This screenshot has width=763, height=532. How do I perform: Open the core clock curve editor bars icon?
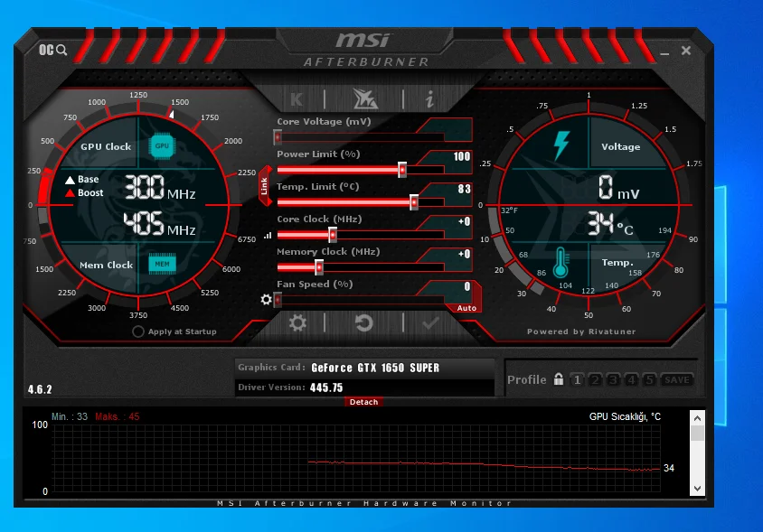tap(268, 236)
